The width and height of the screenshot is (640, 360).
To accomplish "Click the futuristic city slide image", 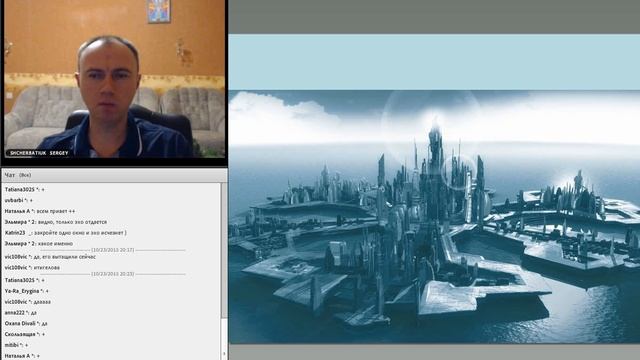I will click(434, 217).
